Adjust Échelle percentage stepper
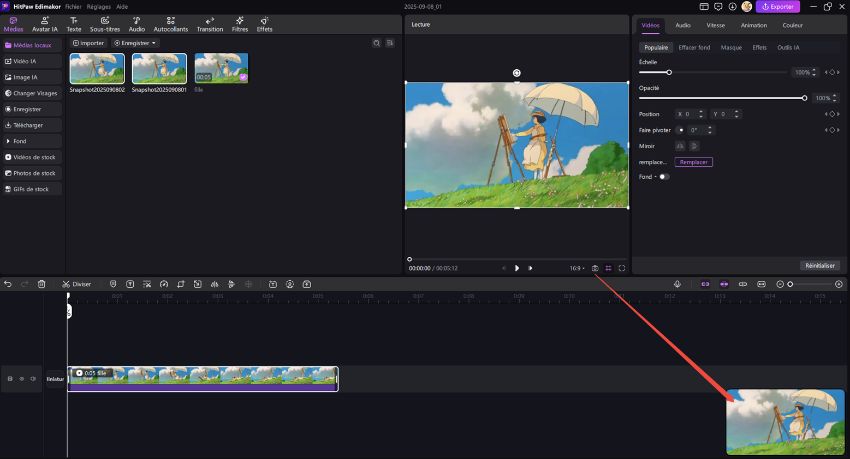850x459 pixels. pyautogui.click(x=814, y=72)
